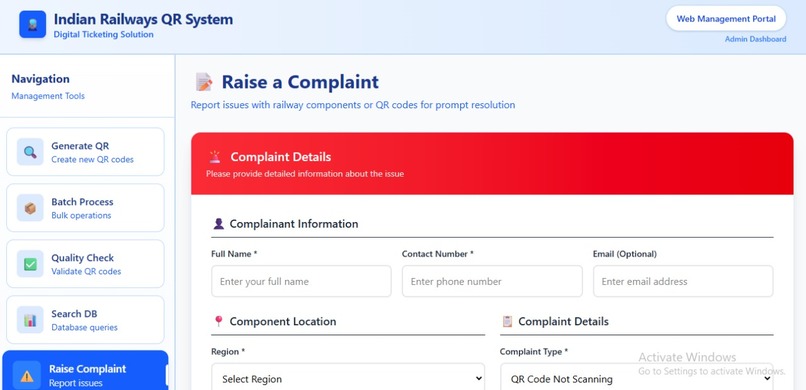The image size is (806, 390).
Task: Open the Quality Check navigation item
Action: 85,264
